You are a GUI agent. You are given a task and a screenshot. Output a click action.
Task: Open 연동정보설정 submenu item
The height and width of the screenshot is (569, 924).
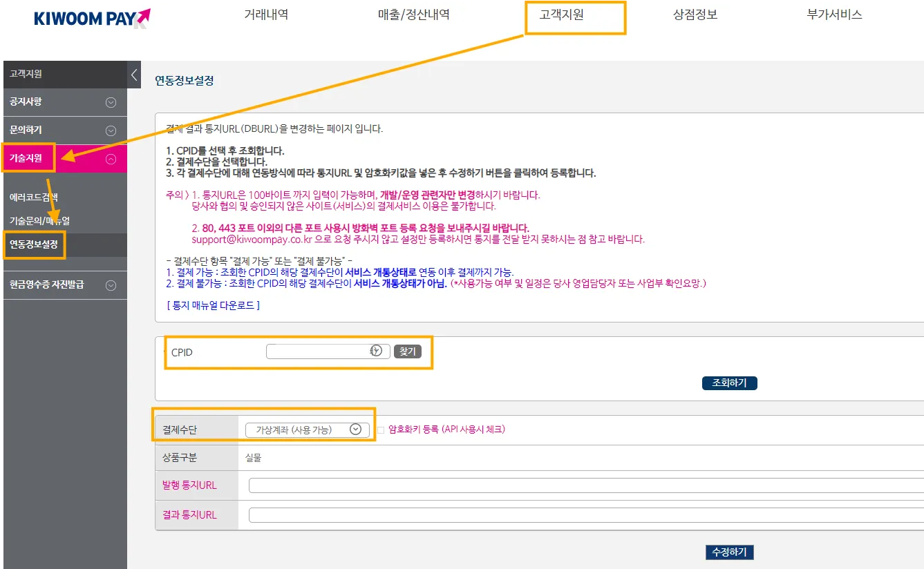click(x=34, y=244)
